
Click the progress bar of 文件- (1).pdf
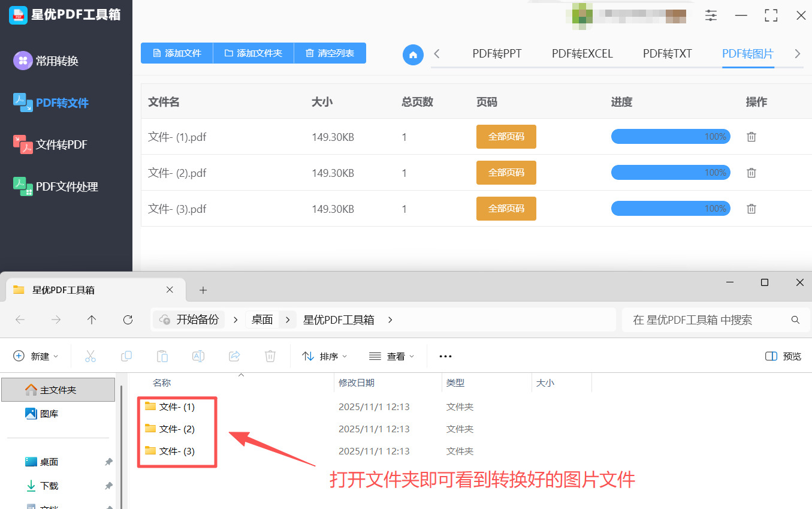670,137
